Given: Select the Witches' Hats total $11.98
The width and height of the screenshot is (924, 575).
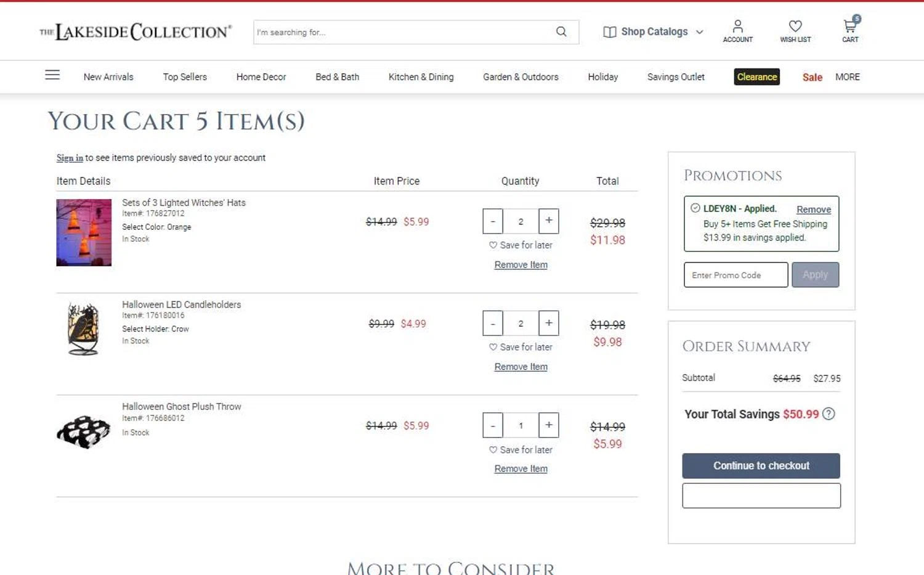Looking at the screenshot, I should click(x=607, y=240).
